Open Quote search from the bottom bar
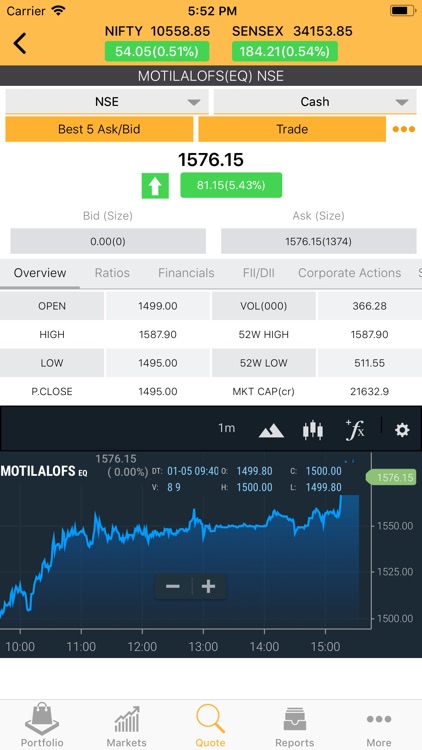 (211, 727)
